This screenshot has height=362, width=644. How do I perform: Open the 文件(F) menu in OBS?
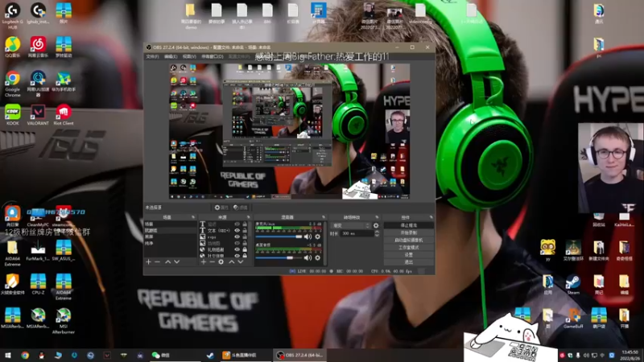point(152,56)
